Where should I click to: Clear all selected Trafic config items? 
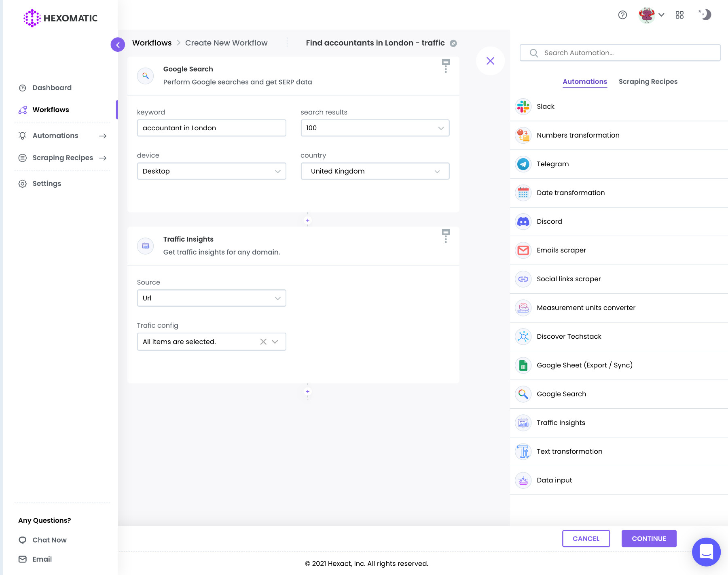(x=263, y=342)
